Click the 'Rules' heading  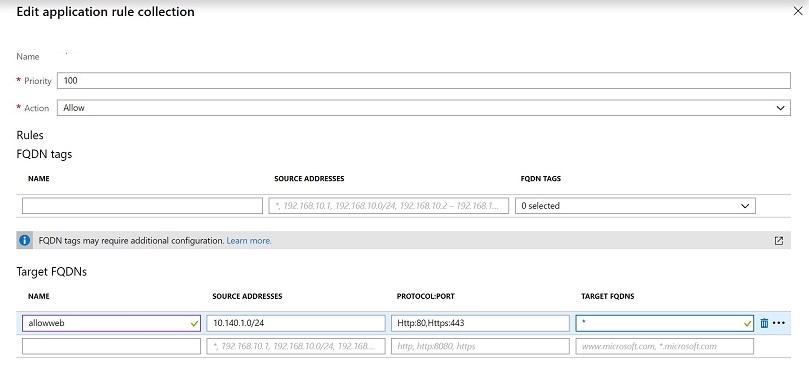click(x=30, y=135)
